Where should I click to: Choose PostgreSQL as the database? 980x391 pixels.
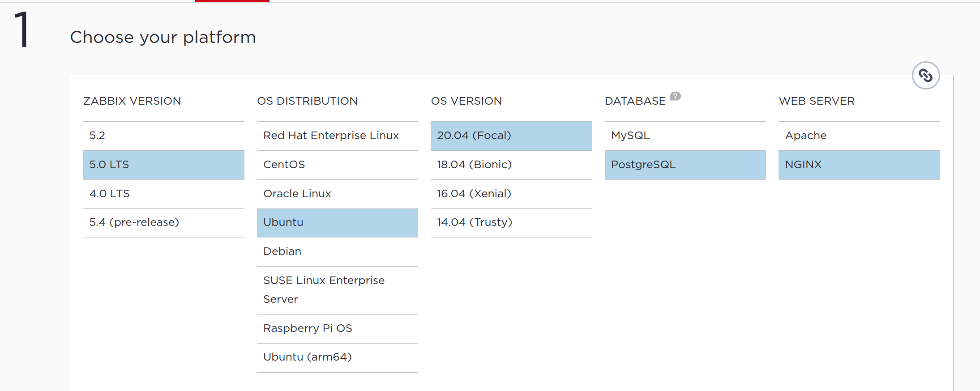click(685, 165)
